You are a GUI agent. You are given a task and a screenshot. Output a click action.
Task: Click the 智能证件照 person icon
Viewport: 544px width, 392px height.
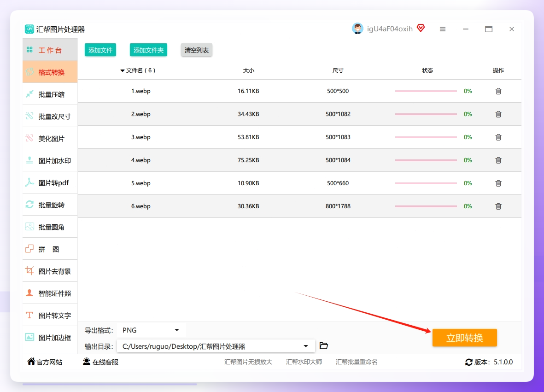coord(29,293)
